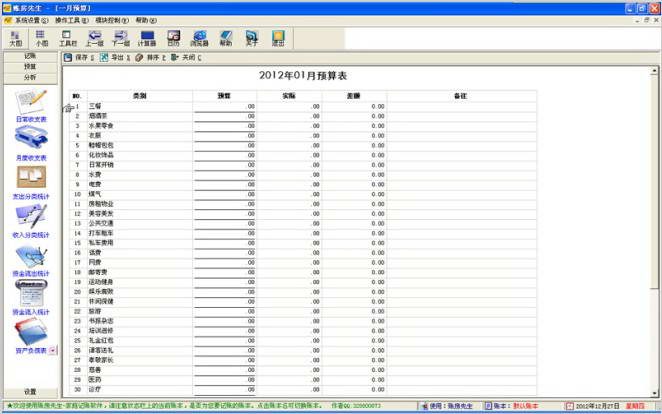Edit the budget field for row 1 三餐

225,106
